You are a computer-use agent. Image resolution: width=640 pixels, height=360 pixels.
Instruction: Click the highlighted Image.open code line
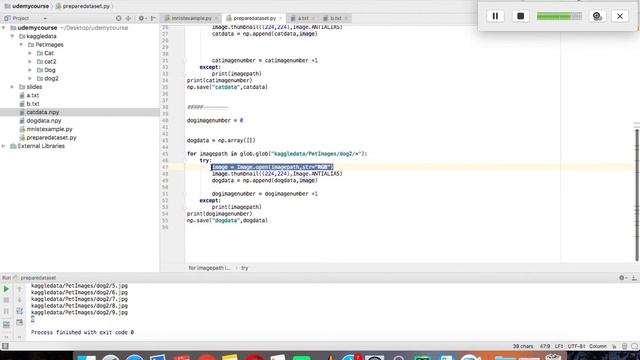click(x=273, y=167)
